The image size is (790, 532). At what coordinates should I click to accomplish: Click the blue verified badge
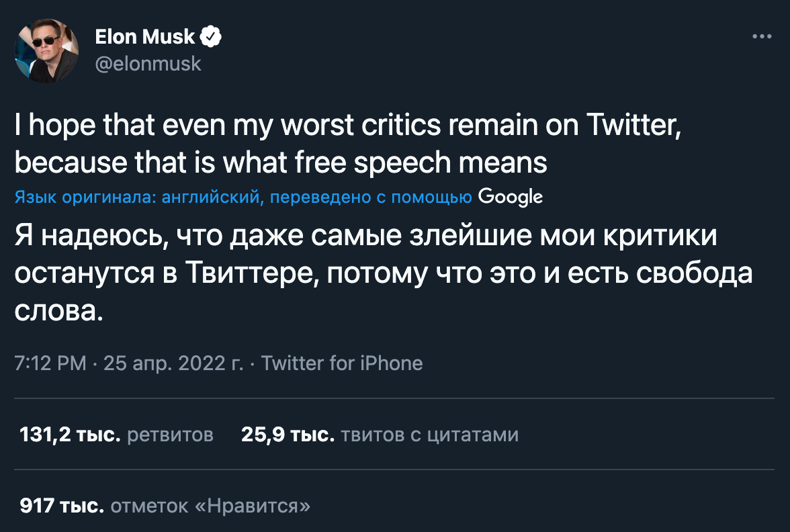[212, 38]
